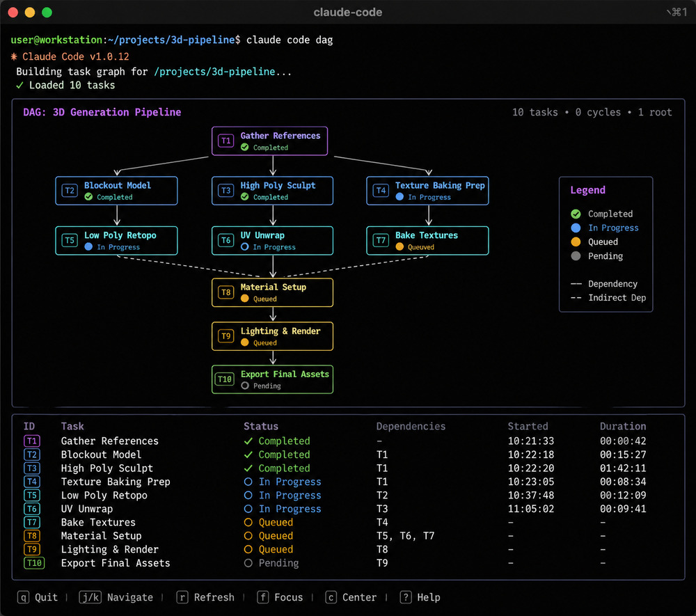Click the 11:05:02 start time cell
The height and width of the screenshot is (616, 696).
(x=531, y=509)
